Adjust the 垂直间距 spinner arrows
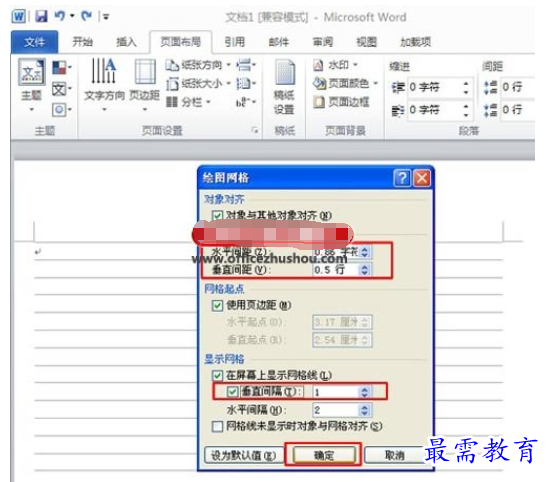The width and height of the screenshot is (546, 482). pos(365,270)
